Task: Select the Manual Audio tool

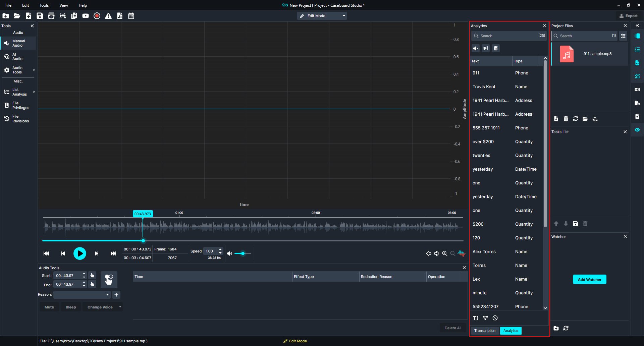Action: (x=18, y=43)
